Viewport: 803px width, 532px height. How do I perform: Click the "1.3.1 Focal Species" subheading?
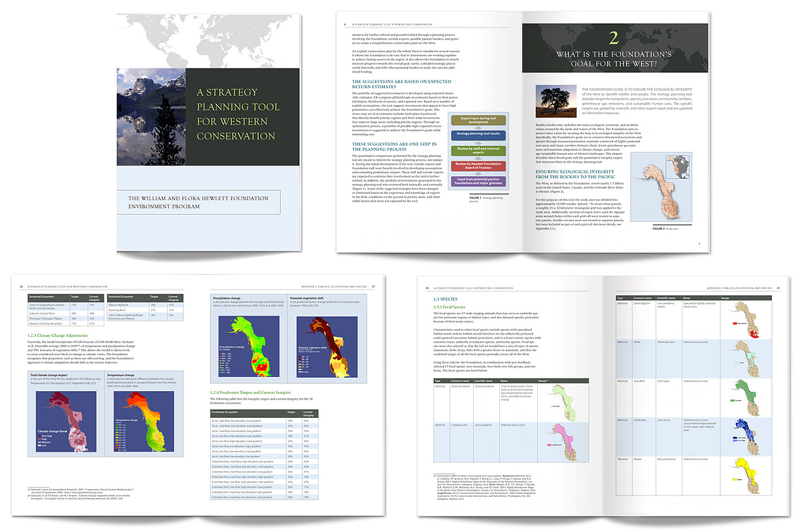click(x=450, y=307)
